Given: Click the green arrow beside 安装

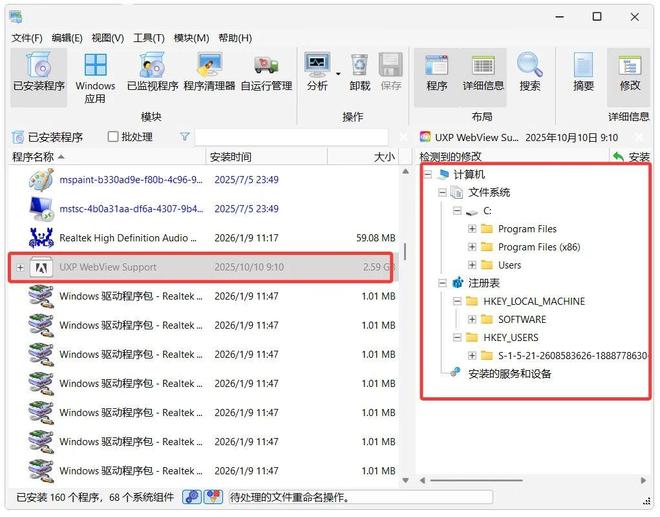Looking at the screenshot, I should click(618, 157).
